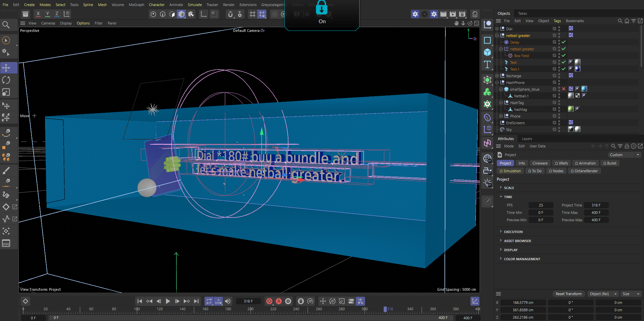Image resolution: width=644 pixels, height=321 pixels.
Task: Click the Cube primitive icon
Action: (487, 52)
